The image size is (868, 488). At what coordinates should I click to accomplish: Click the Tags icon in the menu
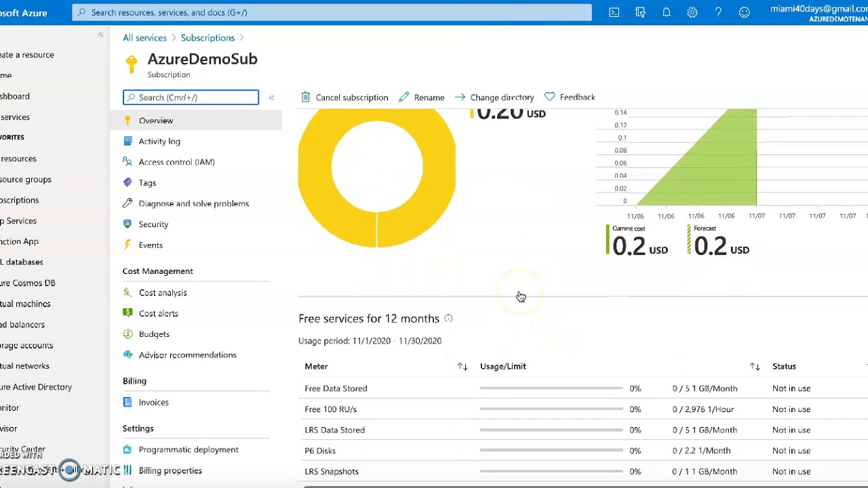pos(127,182)
